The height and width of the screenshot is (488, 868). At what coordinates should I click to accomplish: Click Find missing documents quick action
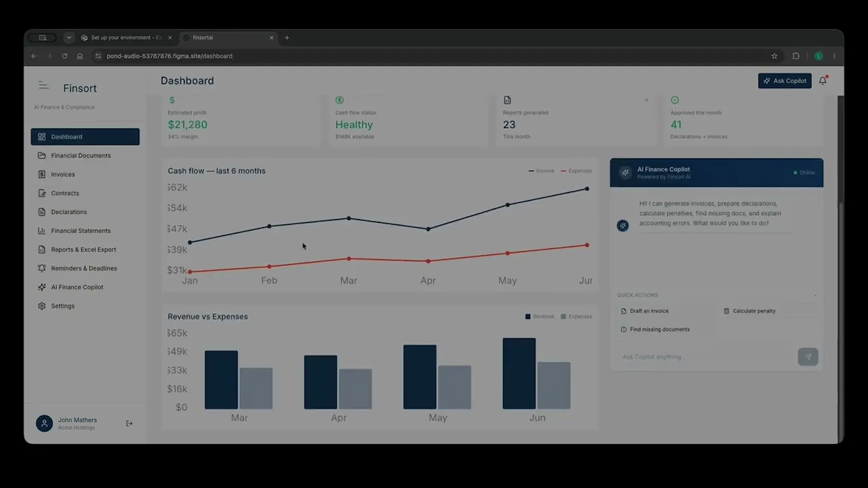pos(666,330)
